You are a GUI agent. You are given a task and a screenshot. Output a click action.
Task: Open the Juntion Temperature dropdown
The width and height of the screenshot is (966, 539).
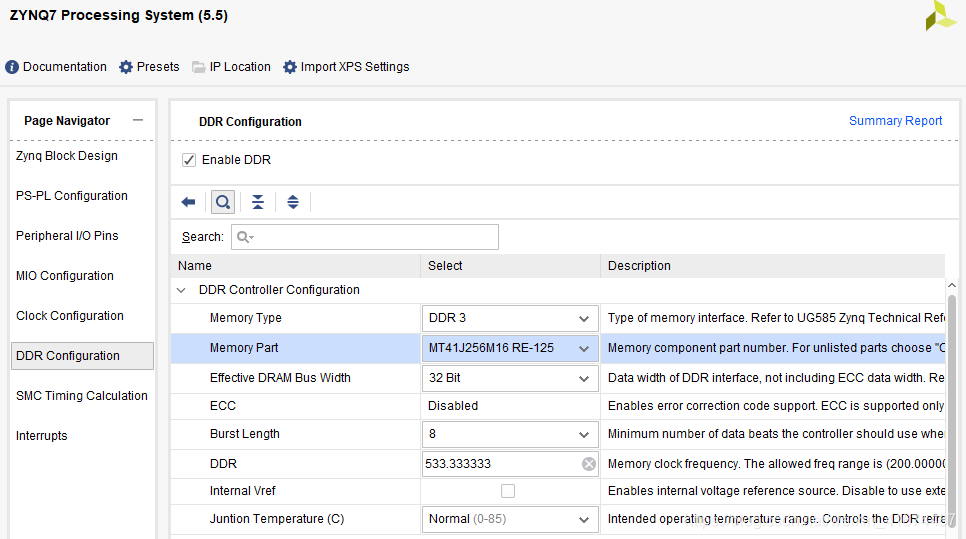click(510, 519)
